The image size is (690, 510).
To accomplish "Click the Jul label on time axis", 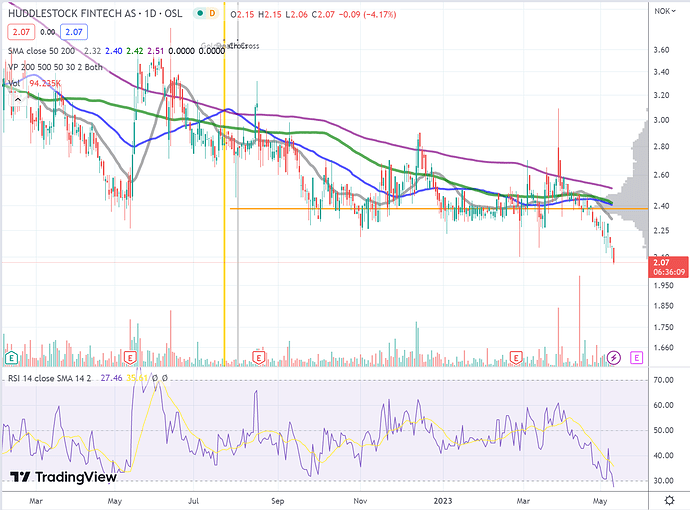I will 193,501.
